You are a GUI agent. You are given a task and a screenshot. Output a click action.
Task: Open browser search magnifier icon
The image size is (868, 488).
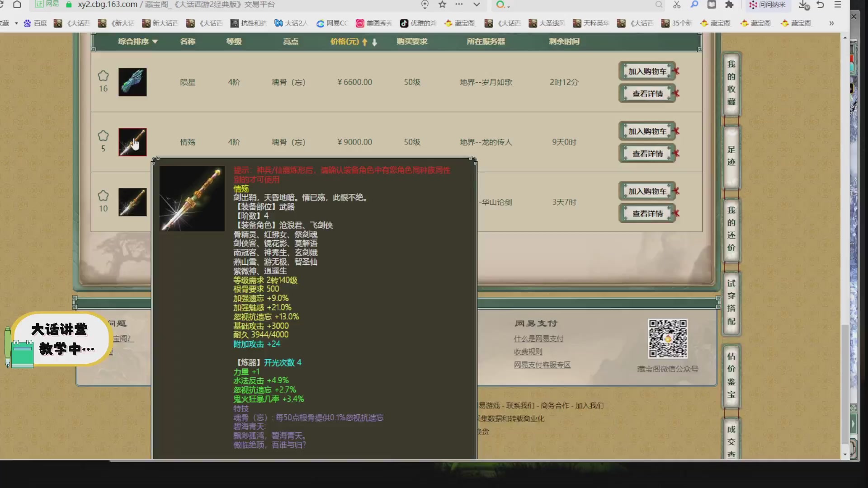[660, 5]
